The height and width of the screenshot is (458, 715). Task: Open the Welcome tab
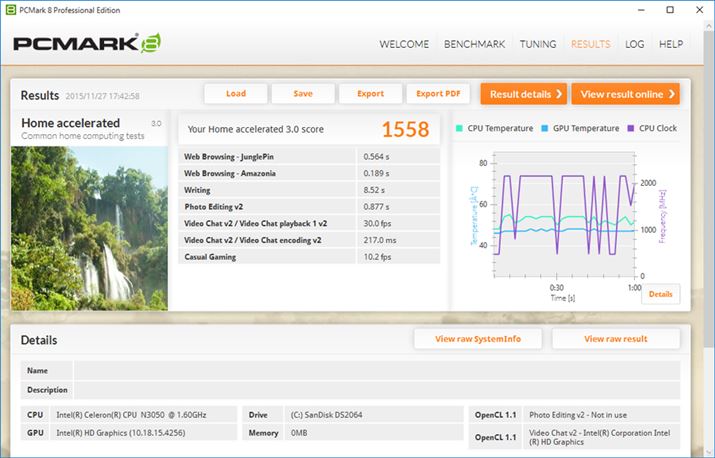click(x=404, y=44)
